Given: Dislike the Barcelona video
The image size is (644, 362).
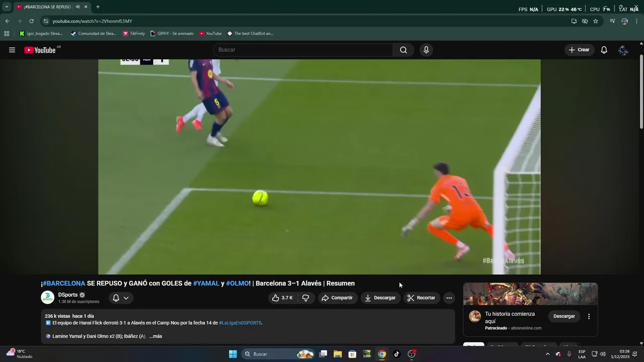Looking at the screenshot, I should pos(305,298).
